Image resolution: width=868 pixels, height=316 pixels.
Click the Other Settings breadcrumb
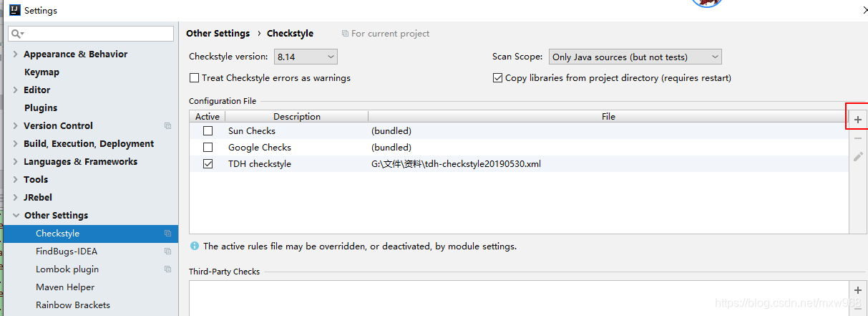pyautogui.click(x=218, y=34)
